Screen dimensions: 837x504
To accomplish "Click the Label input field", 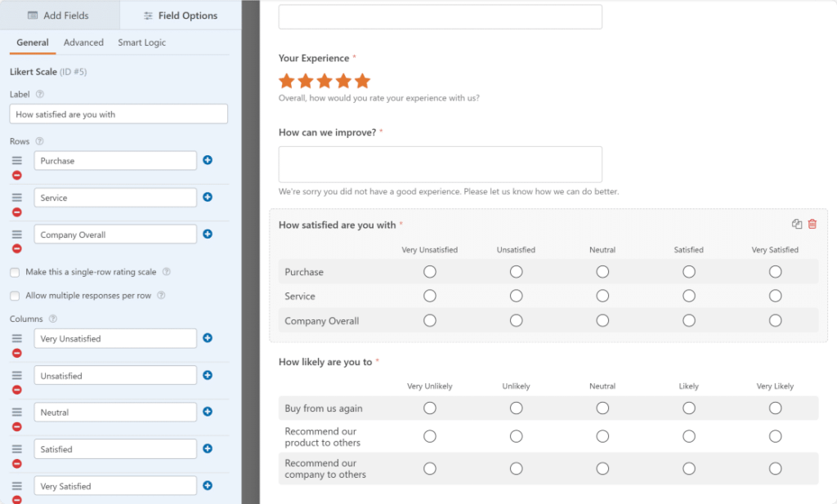I will (x=119, y=114).
